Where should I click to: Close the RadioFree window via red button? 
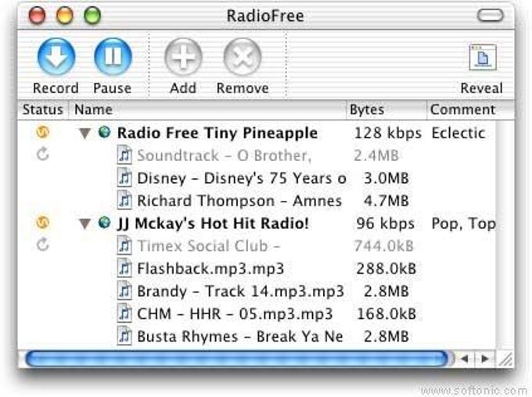[x=37, y=16]
